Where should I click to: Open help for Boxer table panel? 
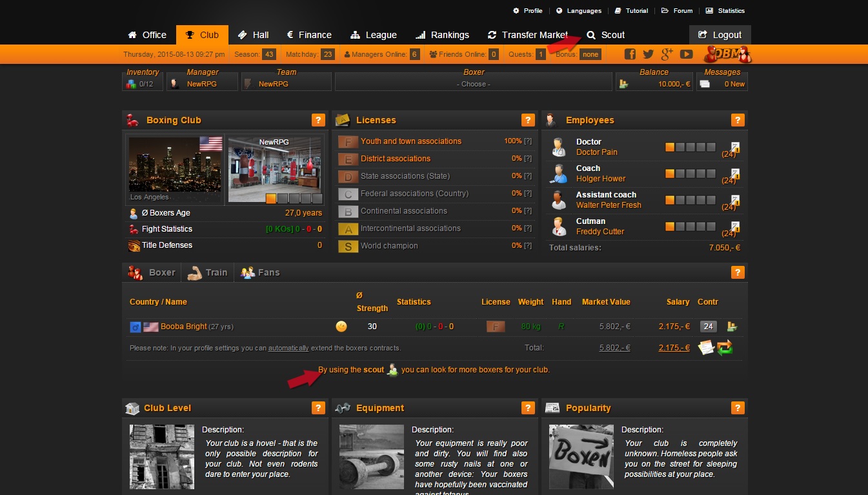tap(738, 272)
